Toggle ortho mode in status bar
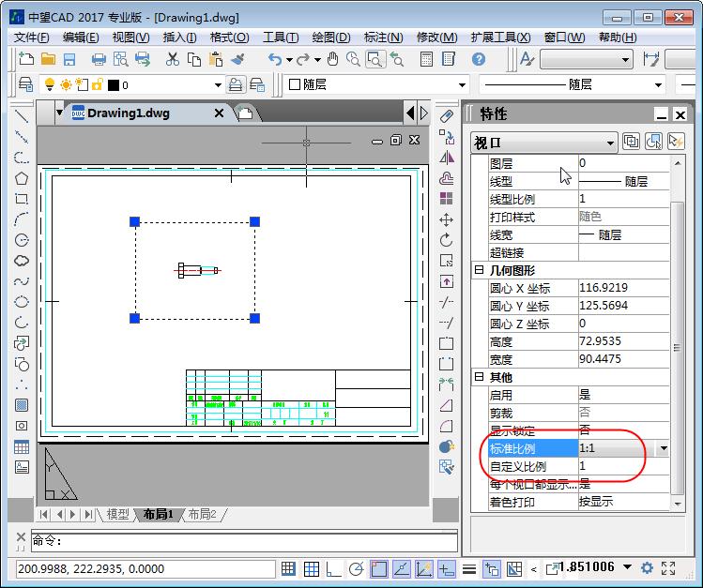This screenshot has height=588, width=703. (333, 568)
